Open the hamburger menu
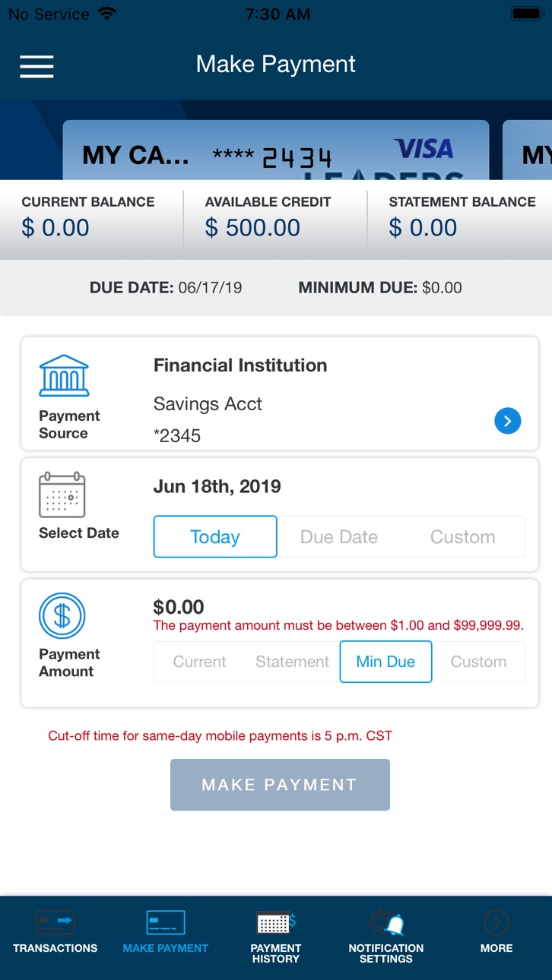The width and height of the screenshot is (552, 980). pyautogui.click(x=36, y=66)
